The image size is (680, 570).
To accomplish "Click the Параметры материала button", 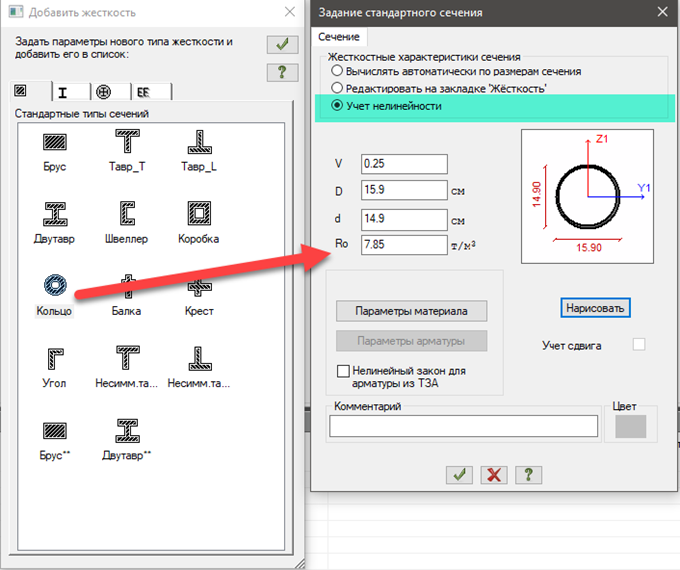I will pos(412,311).
